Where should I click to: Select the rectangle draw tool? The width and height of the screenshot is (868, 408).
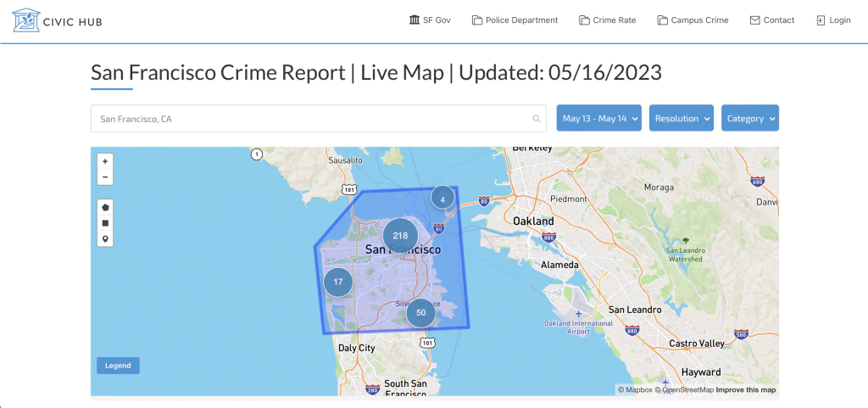(x=105, y=223)
